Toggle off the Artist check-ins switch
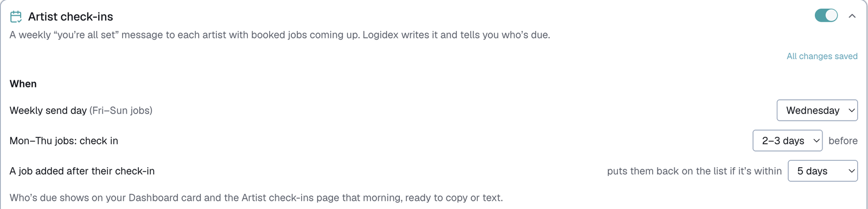The width and height of the screenshot is (868, 209). click(x=826, y=16)
